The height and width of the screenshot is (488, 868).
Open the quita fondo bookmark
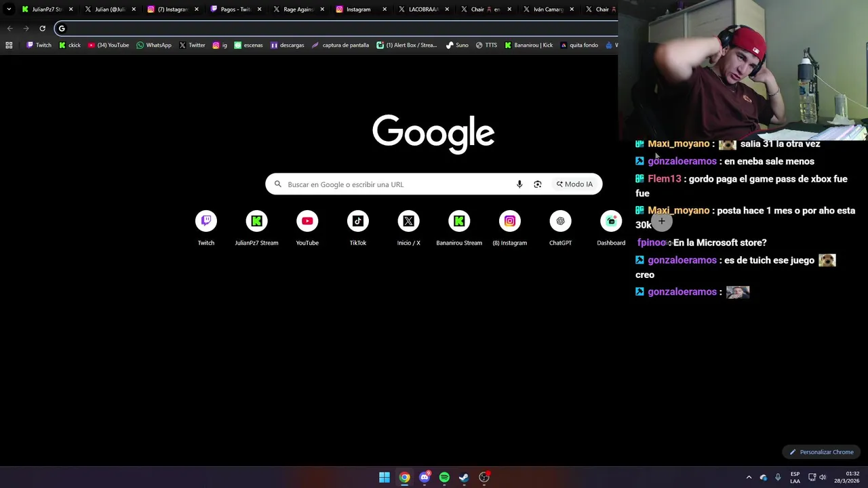tap(579, 45)
